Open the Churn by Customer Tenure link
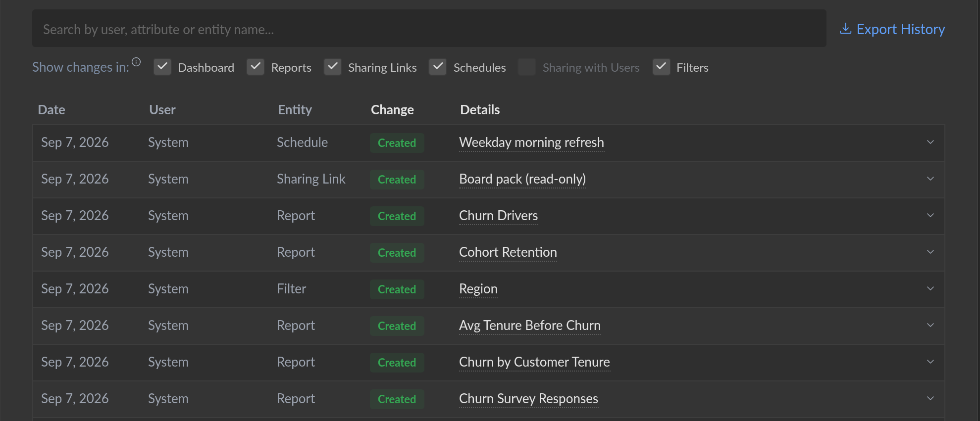Screen dimensions: 980x421 click(x=534, y=362)
